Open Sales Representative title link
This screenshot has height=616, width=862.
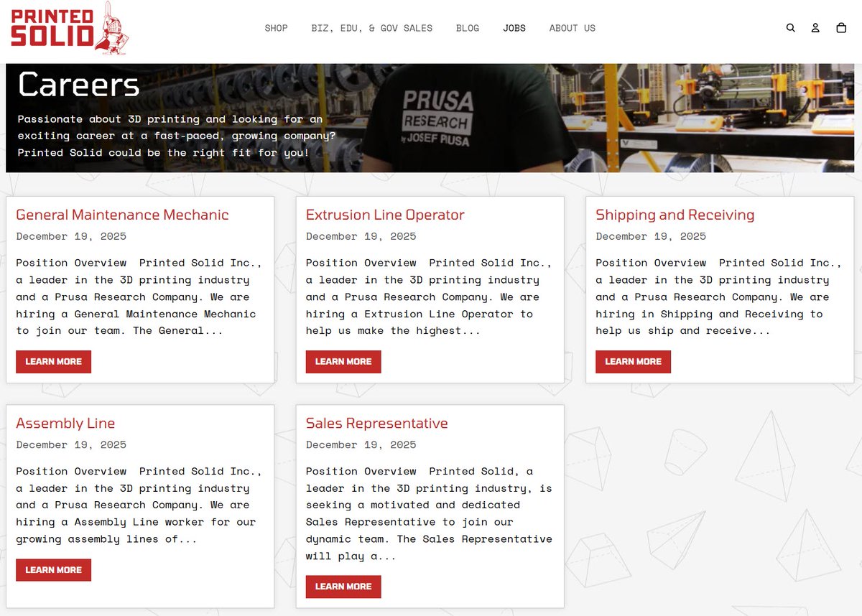click(376, 423)
